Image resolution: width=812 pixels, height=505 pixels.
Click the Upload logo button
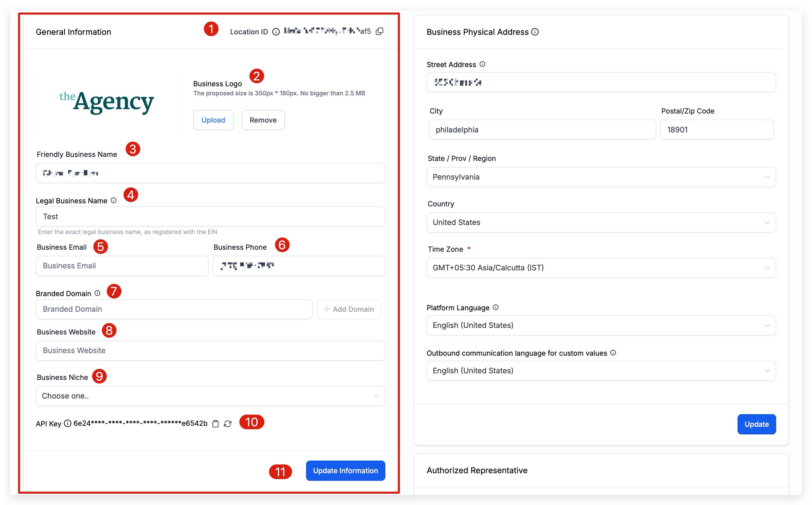point(213,120)
